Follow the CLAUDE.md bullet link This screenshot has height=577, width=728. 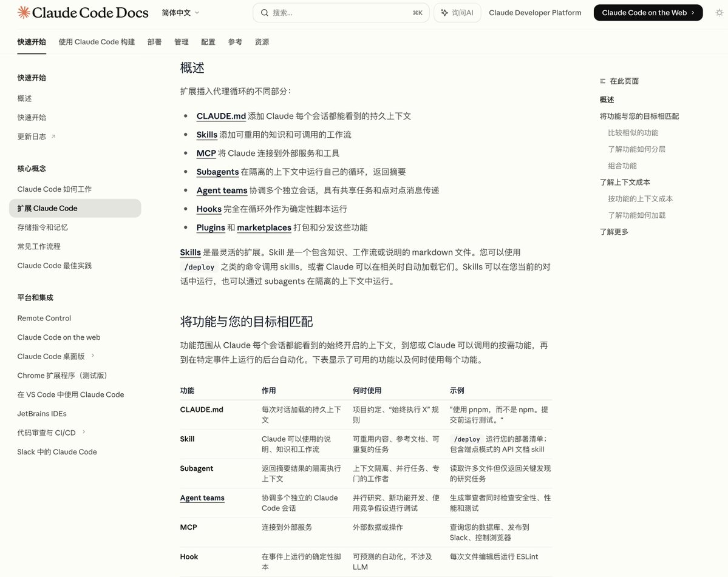pyautogui.click(x=221, y=116)
